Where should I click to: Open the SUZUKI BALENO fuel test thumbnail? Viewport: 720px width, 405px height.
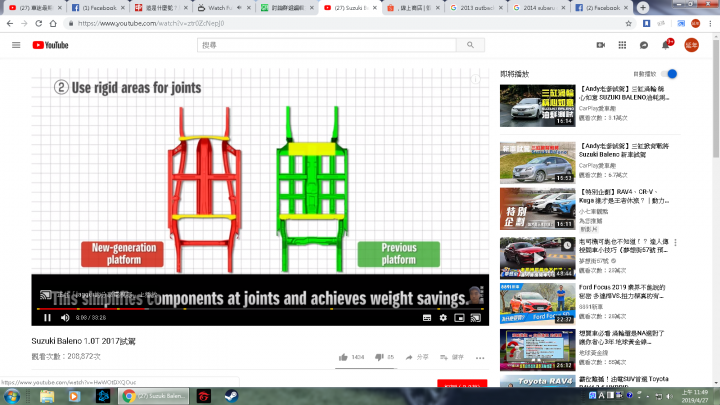(x=538, y=106)
